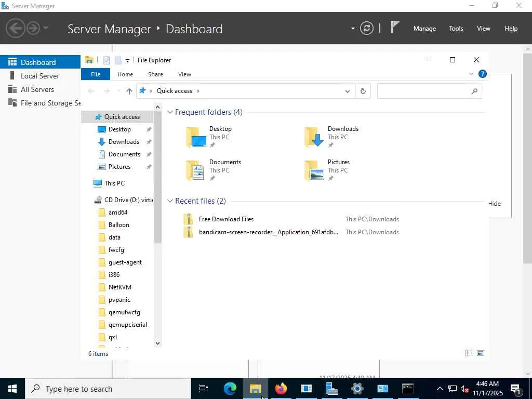Click the Properties quick toolbar icon
532x399 pixels.
click(x=106, y=60)
